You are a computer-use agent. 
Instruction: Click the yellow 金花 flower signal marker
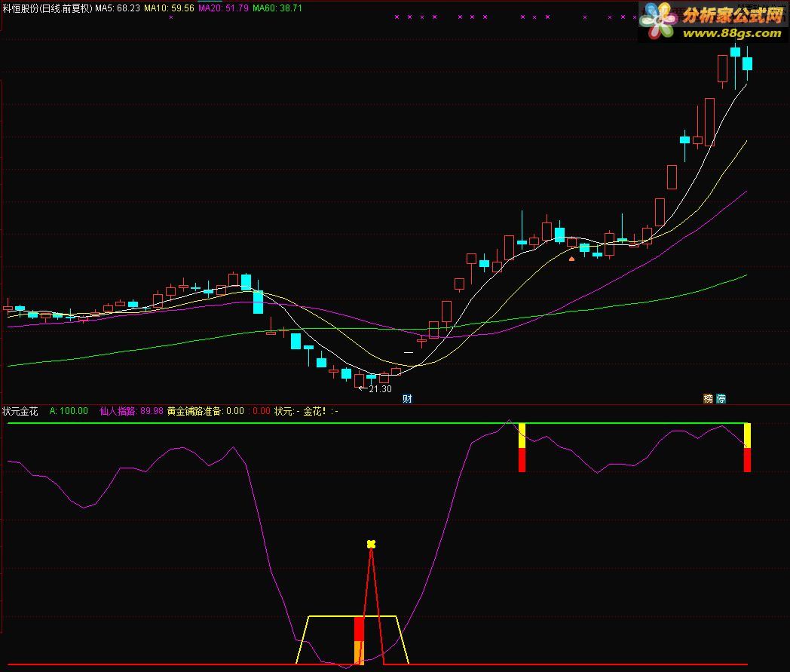click(372, 544)
